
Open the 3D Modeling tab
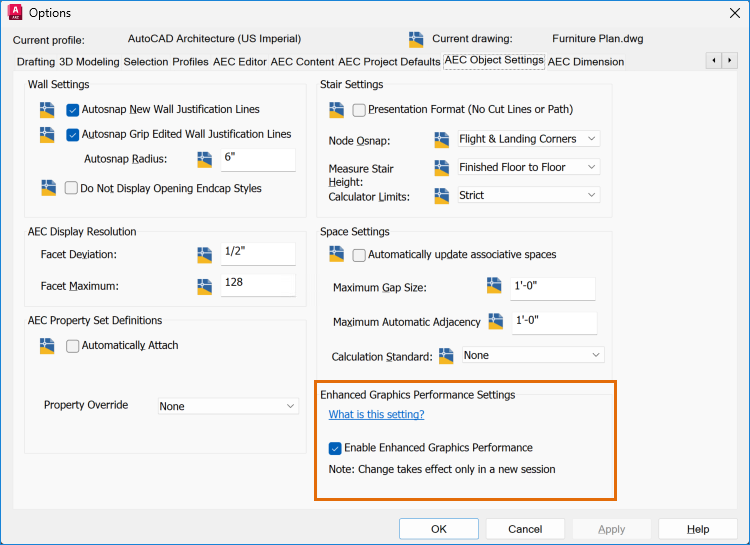coord(90,62)
